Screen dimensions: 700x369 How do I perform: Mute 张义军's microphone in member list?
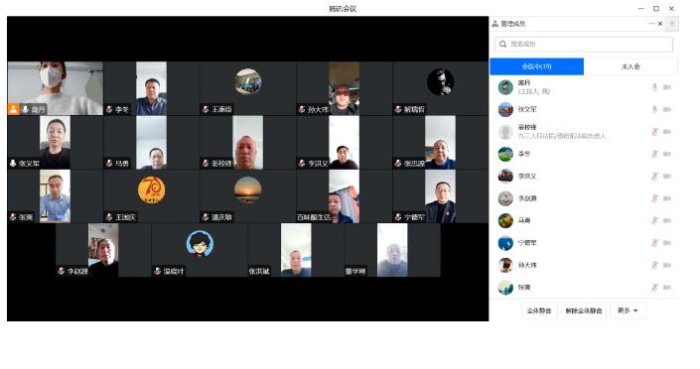tap(654, 109)
